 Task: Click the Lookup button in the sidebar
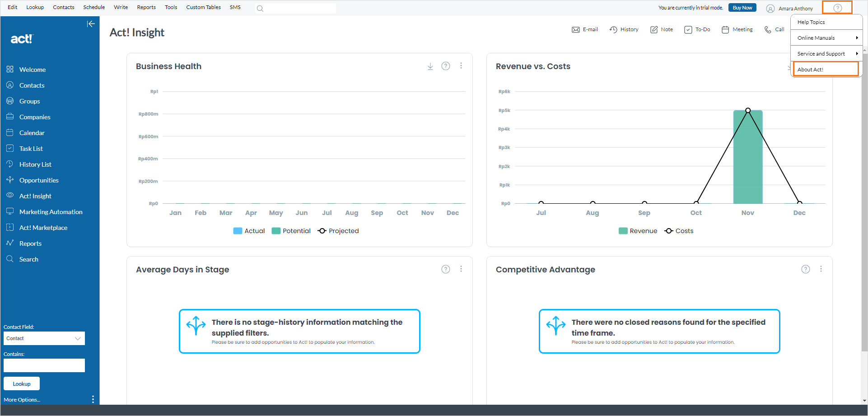coord(22,383)
